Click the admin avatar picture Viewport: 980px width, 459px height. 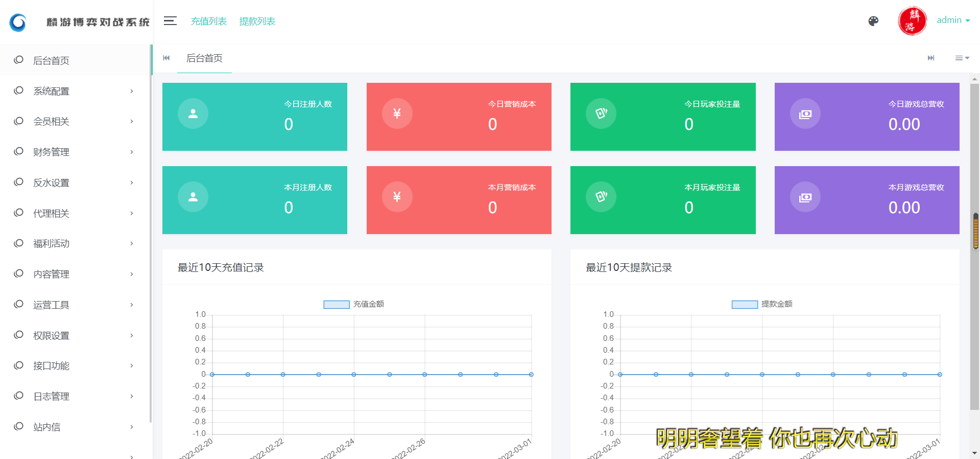[x=912, y=21]
